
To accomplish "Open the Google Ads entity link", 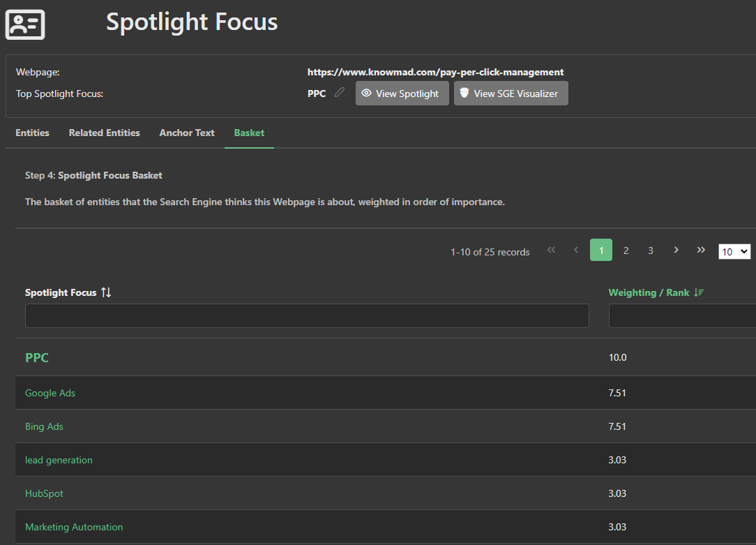I will tap(50, 393).
